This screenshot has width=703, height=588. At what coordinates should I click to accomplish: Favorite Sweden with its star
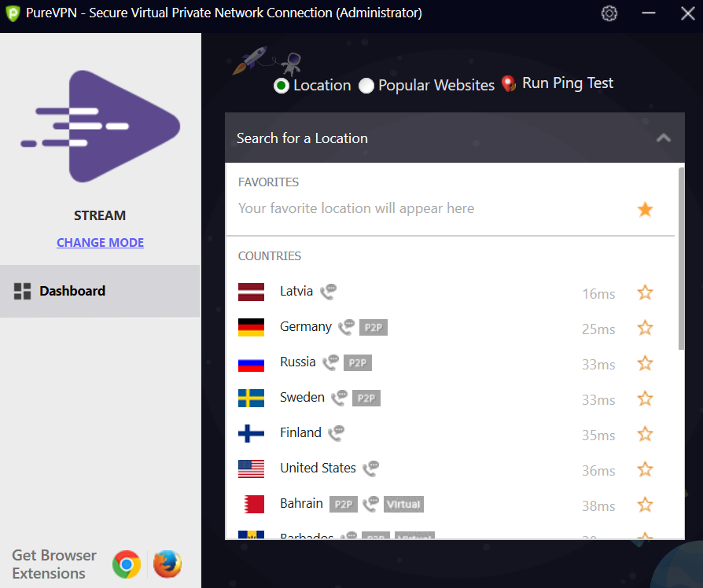coord(645,399)
